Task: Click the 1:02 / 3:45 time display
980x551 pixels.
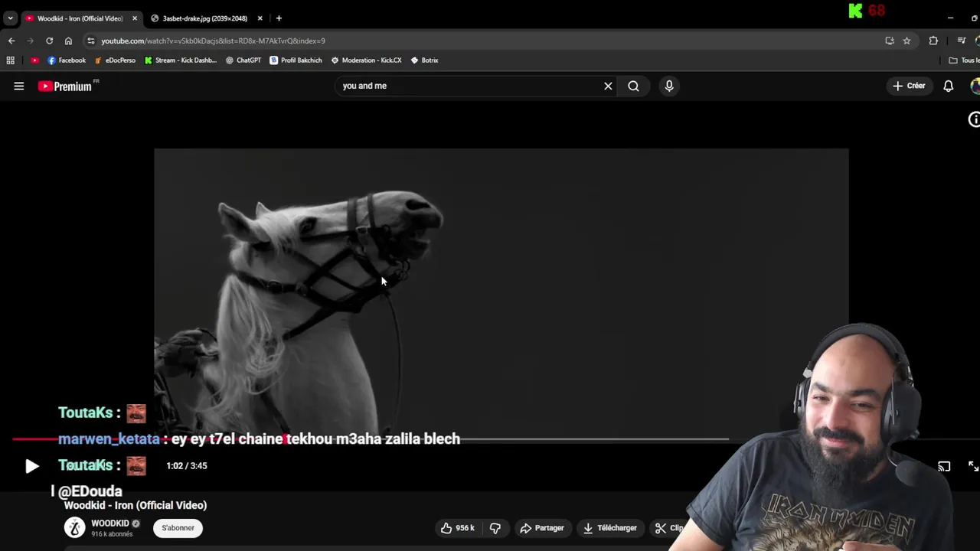Action: (x=187, y=466)
